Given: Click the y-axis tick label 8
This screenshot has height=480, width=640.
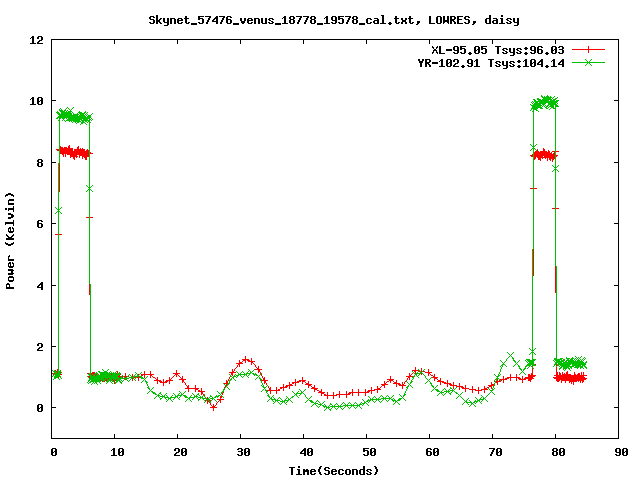Looking at the screenshot, I should [40, 163].
